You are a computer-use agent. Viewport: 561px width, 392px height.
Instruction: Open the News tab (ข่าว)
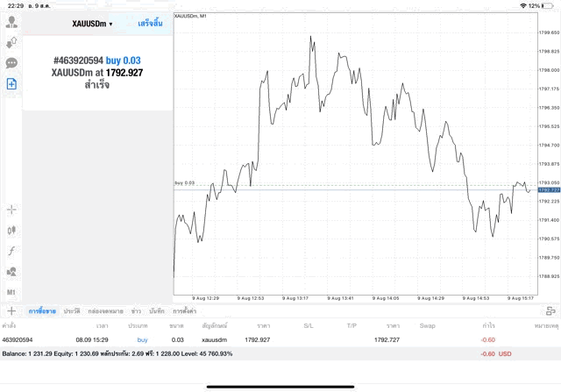136,311
